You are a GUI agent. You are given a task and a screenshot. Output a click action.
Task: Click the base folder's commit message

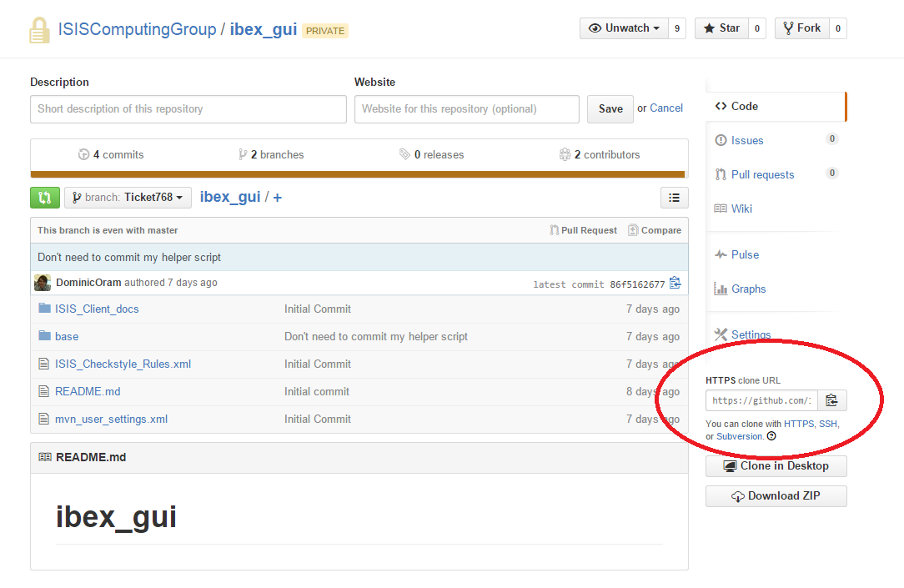click(376, 337)
